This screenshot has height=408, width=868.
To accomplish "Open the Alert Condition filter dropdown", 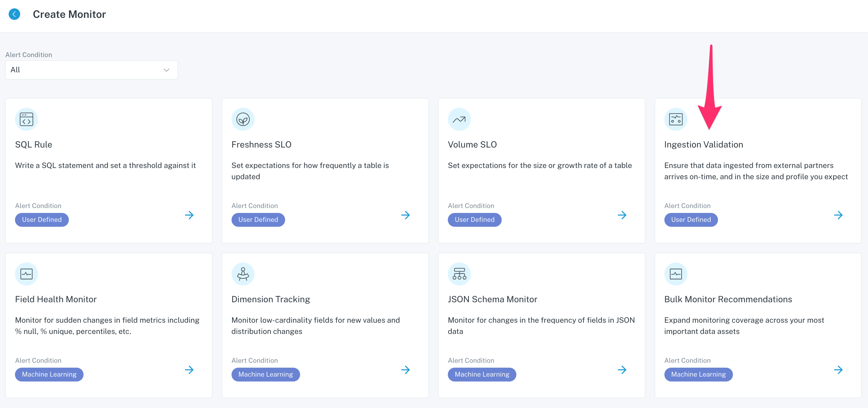I will tap(91, 70).
